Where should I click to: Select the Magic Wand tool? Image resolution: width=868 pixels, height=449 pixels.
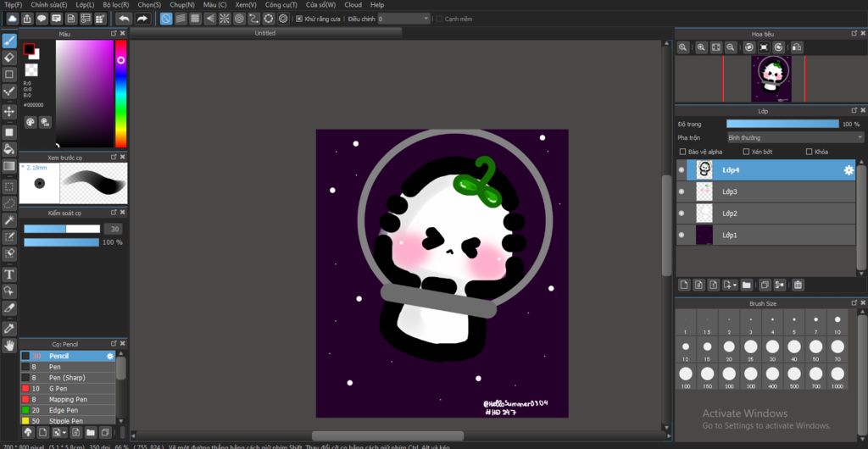coord(8,220)
